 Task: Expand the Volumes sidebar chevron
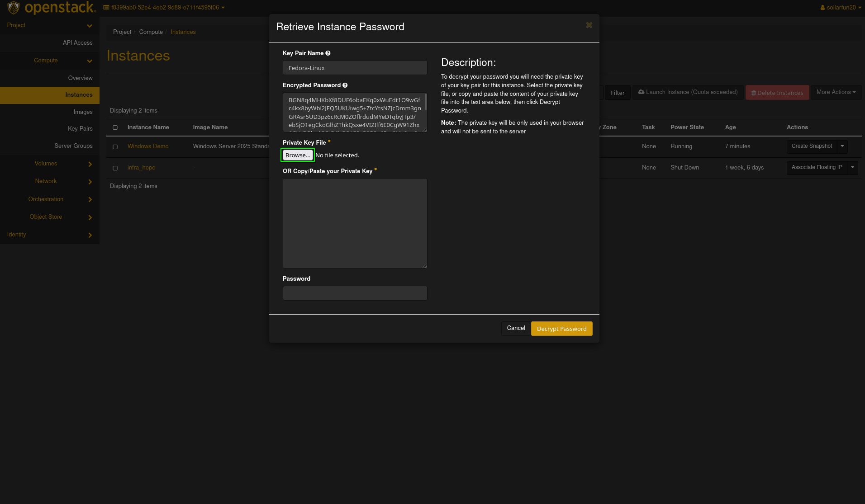pyautogui.click(x=90, y=164)
